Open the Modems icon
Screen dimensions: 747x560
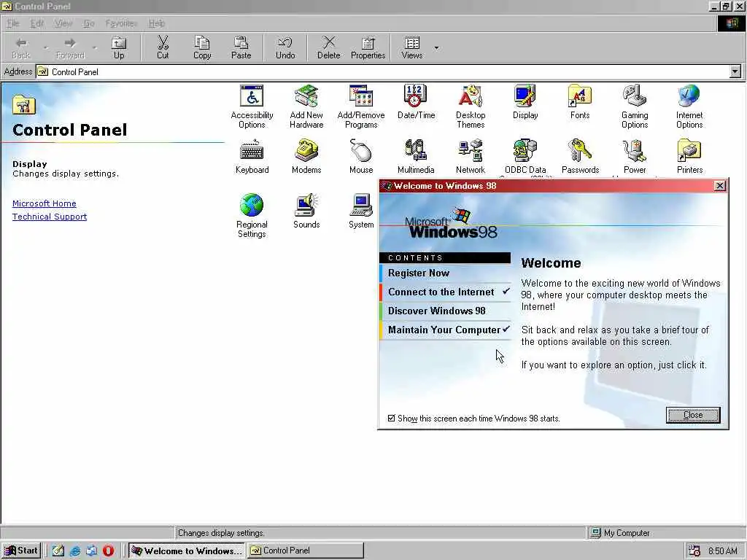306,157
